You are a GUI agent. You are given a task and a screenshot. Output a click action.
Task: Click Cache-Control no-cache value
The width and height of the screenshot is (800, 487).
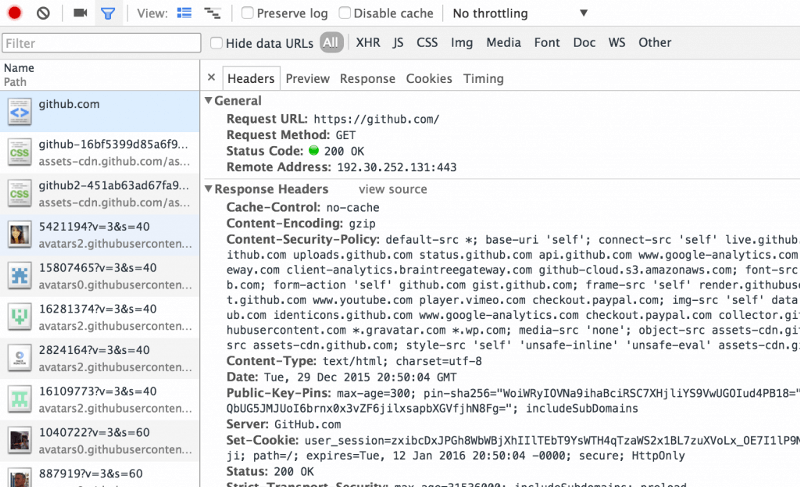[x=353, y=208]
